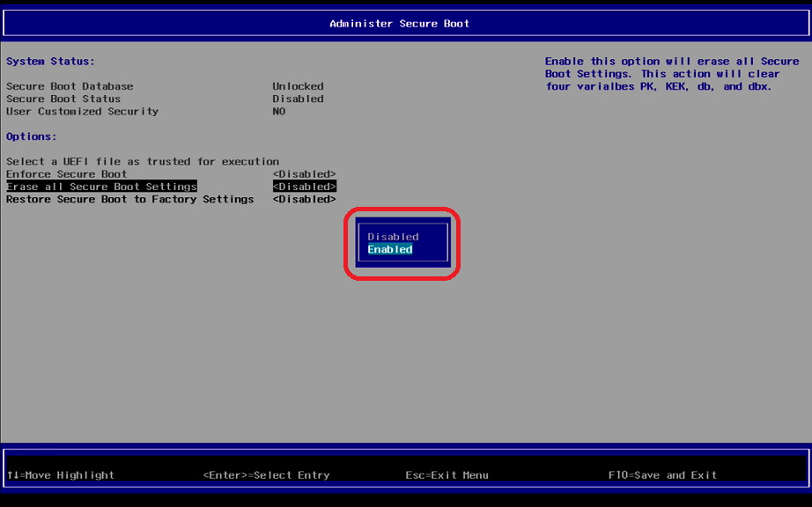Click Esc=Exit Menu in the footer
The image size is (812, 507).
pyautogui.click(x=447, y=475)
